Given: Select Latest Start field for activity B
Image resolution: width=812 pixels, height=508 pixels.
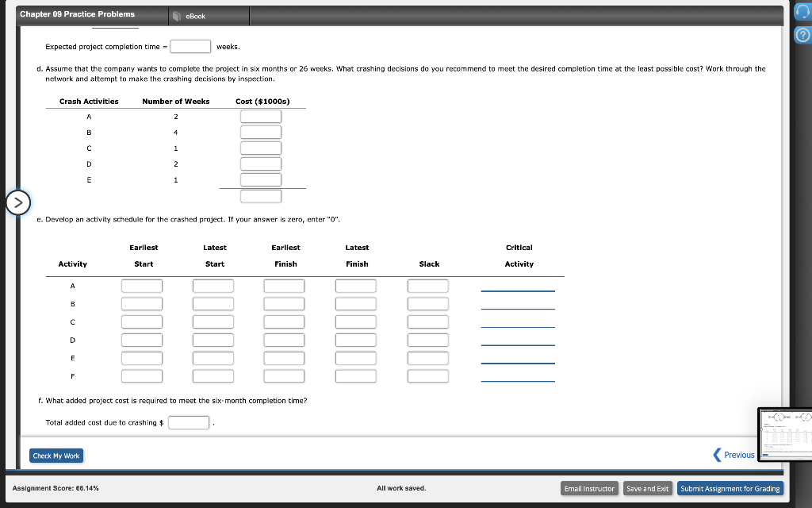Looking at the screenshot, I should pyautogui.click(x=213, y=304).
